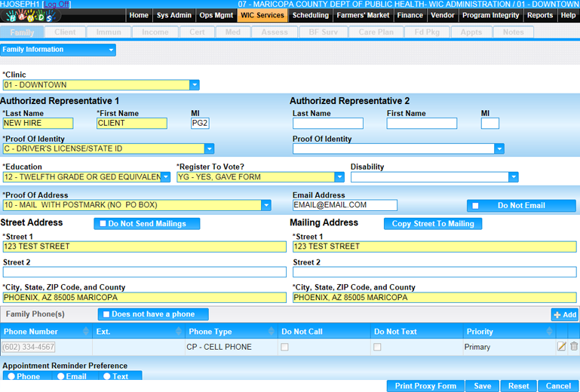Check the Do Not Call checkbox

(x=284, y=348)
